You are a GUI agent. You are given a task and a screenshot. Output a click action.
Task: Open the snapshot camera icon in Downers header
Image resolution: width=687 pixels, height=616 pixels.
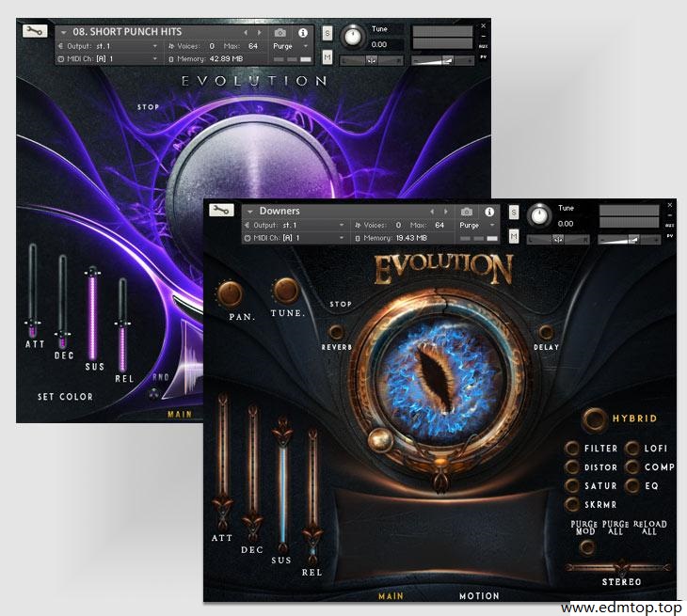[x=467, y=212]
